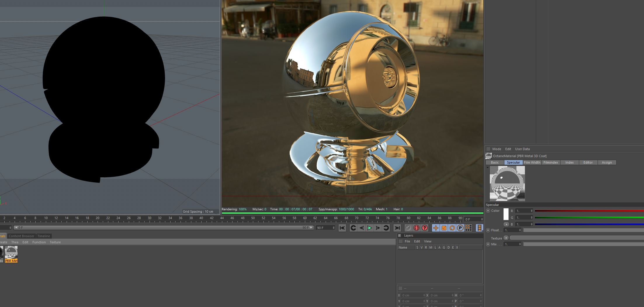
Task: Collapse the material preview arrow
Action: click(x=487, y=168)
